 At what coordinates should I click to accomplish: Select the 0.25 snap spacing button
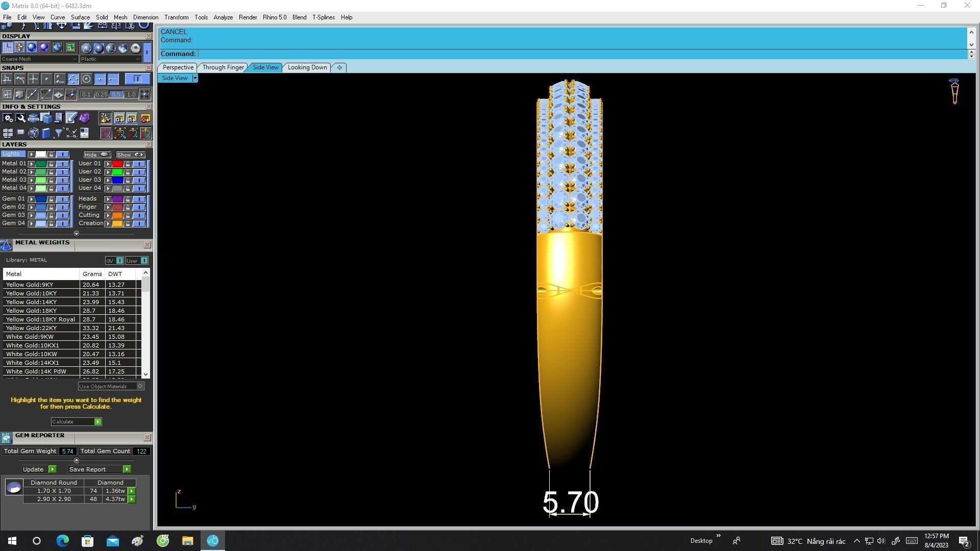coord(101,94)
